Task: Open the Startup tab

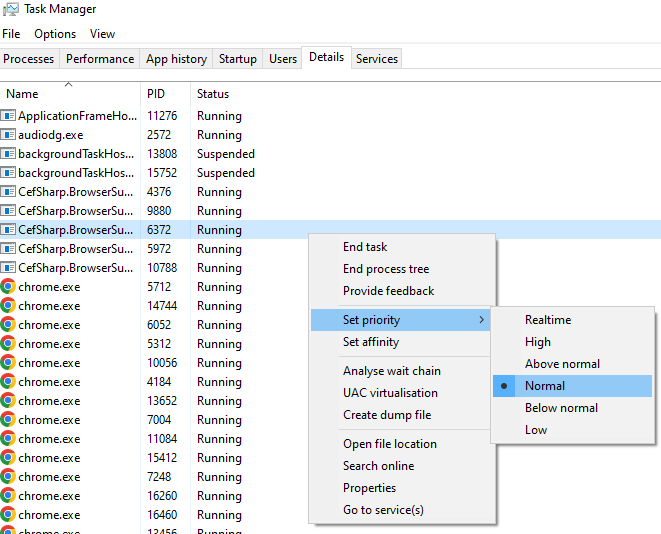Action: (x=238, y=59)
